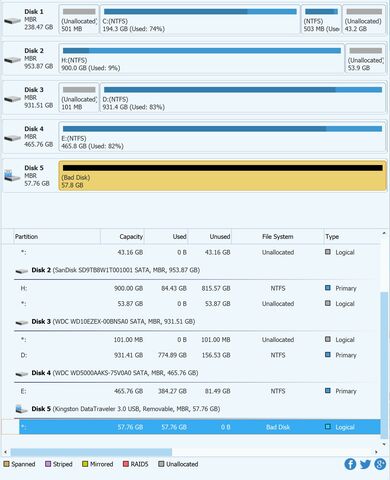Image resolution: width=390 pixels, height=480 pixels.
Task: Select the H: NTFS 900.0 GB partition block
Action: [x=202, y=58]
